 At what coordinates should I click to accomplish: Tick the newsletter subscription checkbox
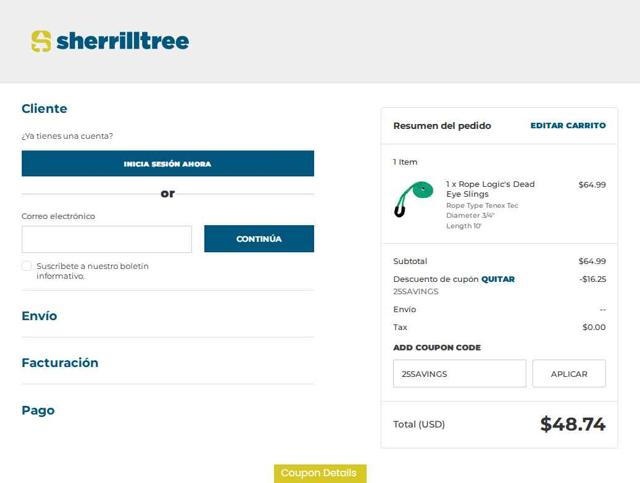pyautogui.click(x=27, y=266)
